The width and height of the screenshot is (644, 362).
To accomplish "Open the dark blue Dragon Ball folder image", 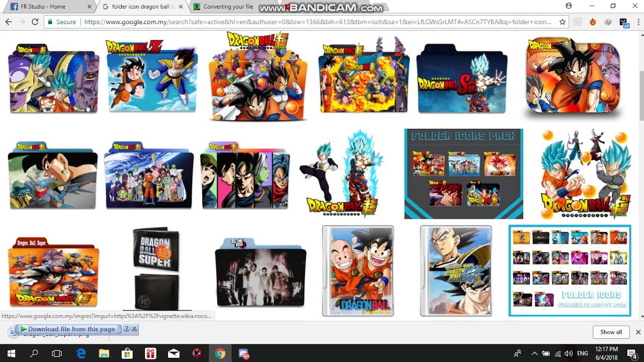I will pyautogui.click(x=462, y=78).
